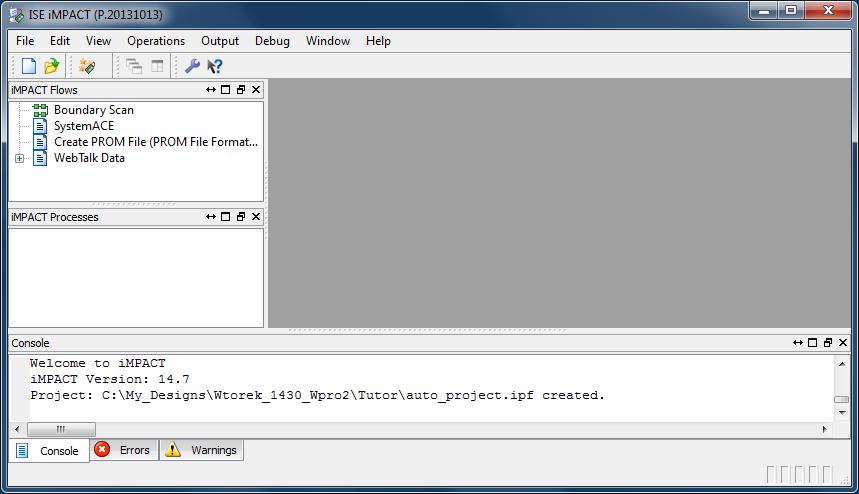Image resolution: width=859 pixels, height=494 pixels.
Task: Select WebTalk Data flow entry
Action: click(x=89, y=158)
